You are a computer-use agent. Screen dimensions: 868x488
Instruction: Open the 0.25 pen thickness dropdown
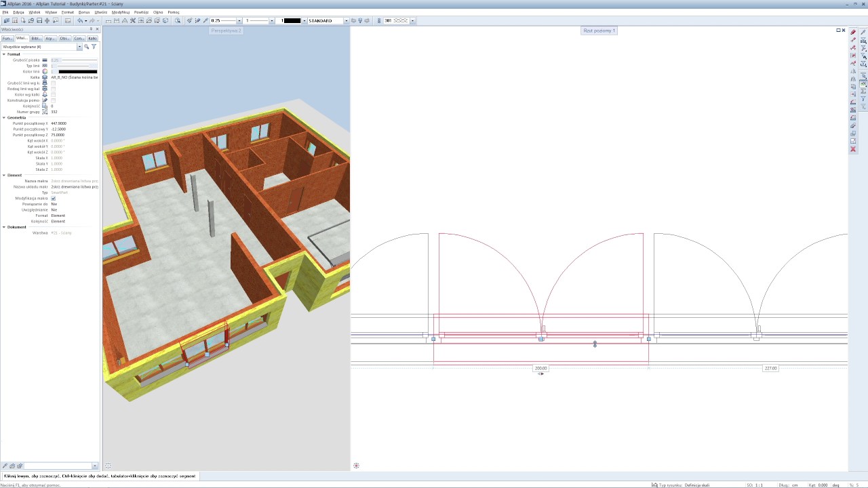[x=240, y=21]
